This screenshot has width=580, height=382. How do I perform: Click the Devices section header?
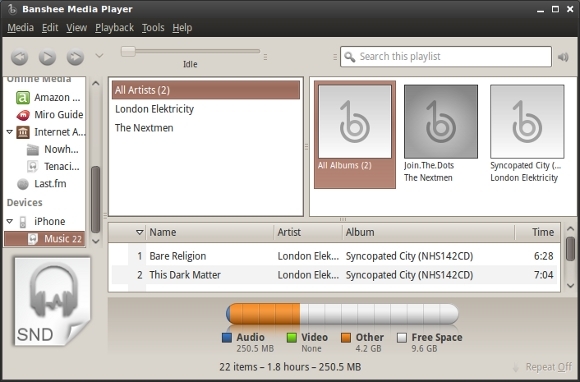(24, 203)
